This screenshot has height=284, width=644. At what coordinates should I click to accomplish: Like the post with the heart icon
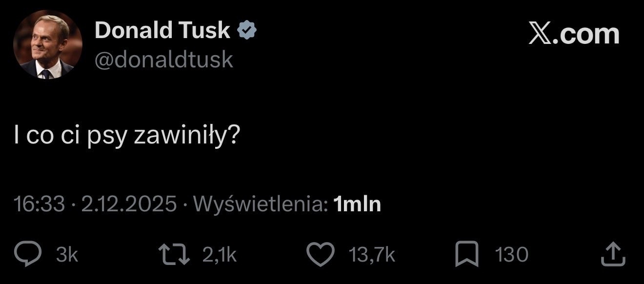coord(321,255)
